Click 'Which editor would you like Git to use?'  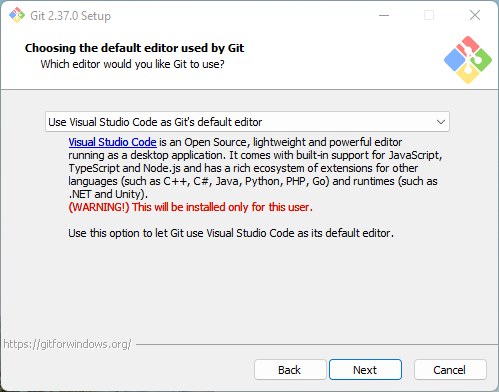(132, 64)
